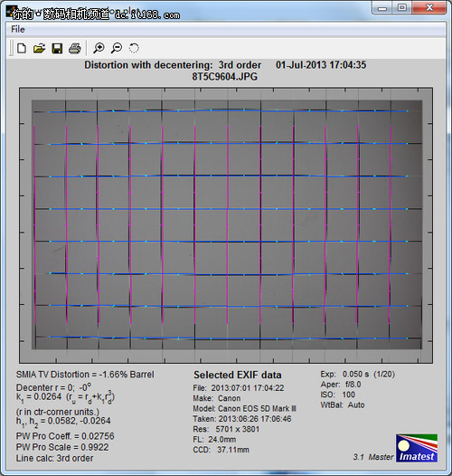Click the '3.1 Master' version text
This screenshot has height=476, width=452.
pos(373,457)
